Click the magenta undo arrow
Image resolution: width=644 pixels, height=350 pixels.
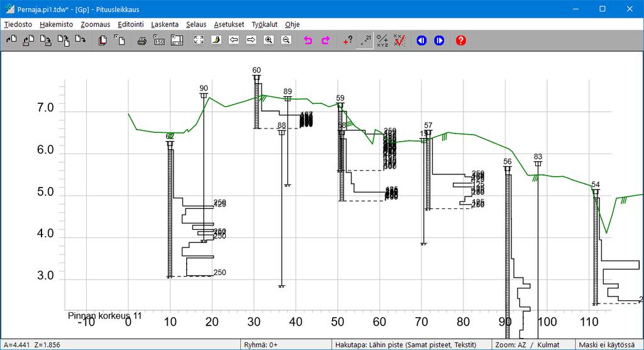pos(308,40)
